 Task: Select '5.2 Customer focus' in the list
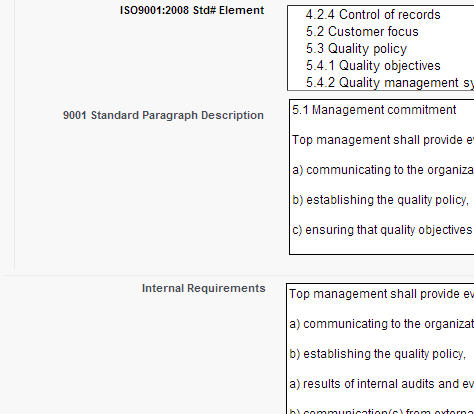click(x=362, y=32)
